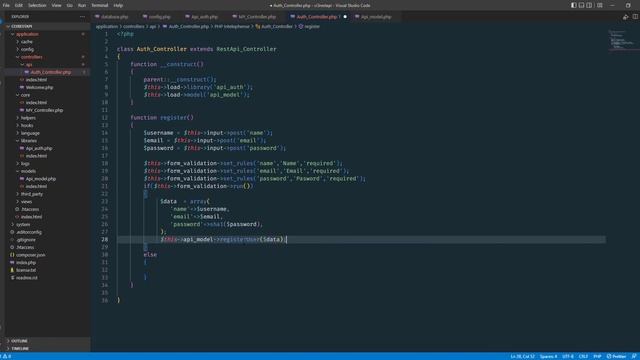Open the Edit menu

[19, 5]
